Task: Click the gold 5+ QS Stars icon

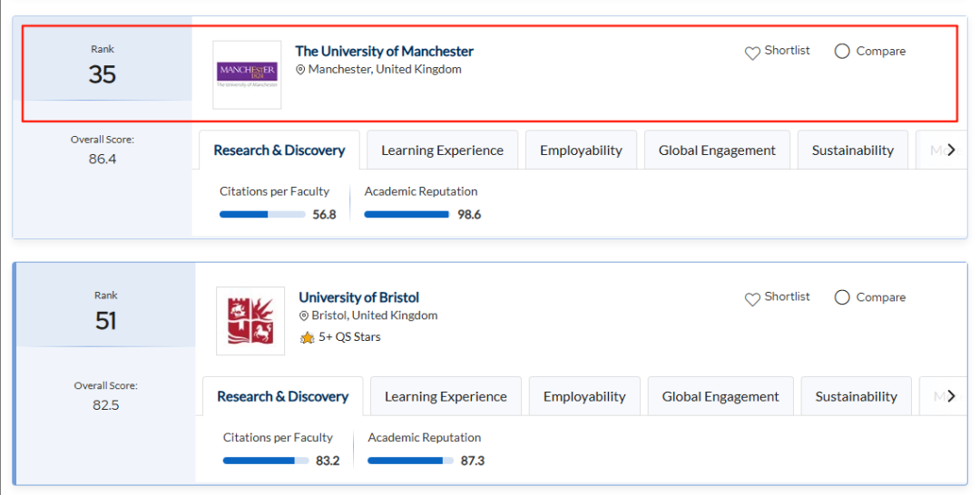Action: 307,337
